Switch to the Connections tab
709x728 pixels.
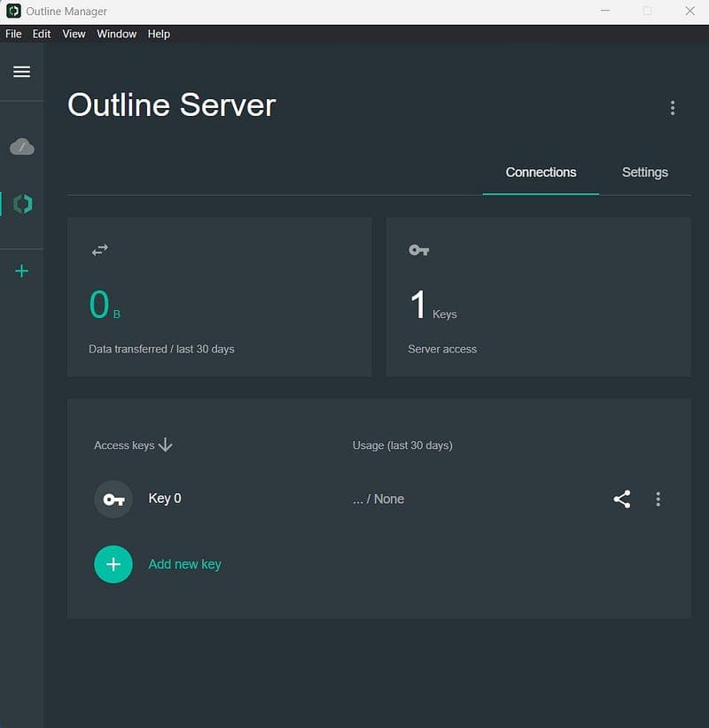tap(541, 172)
